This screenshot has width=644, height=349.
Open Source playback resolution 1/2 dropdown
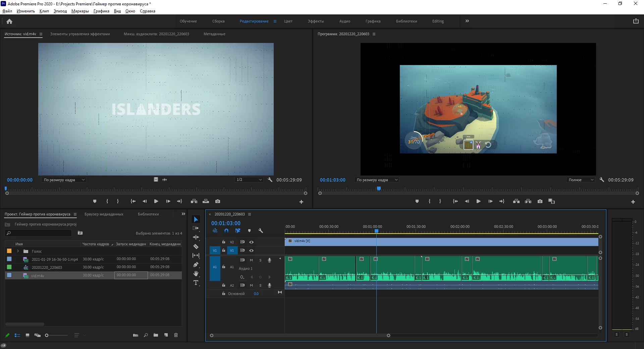click(x=249, y=180)
